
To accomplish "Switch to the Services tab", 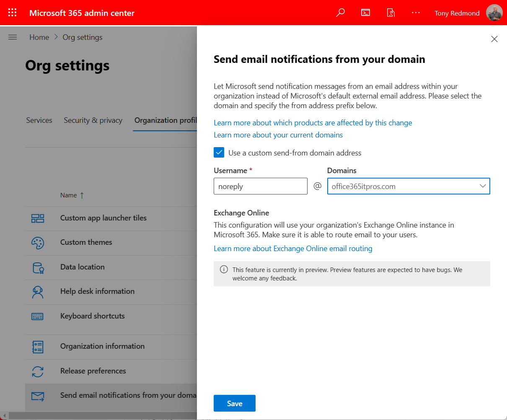I will [x=39, y=120].
